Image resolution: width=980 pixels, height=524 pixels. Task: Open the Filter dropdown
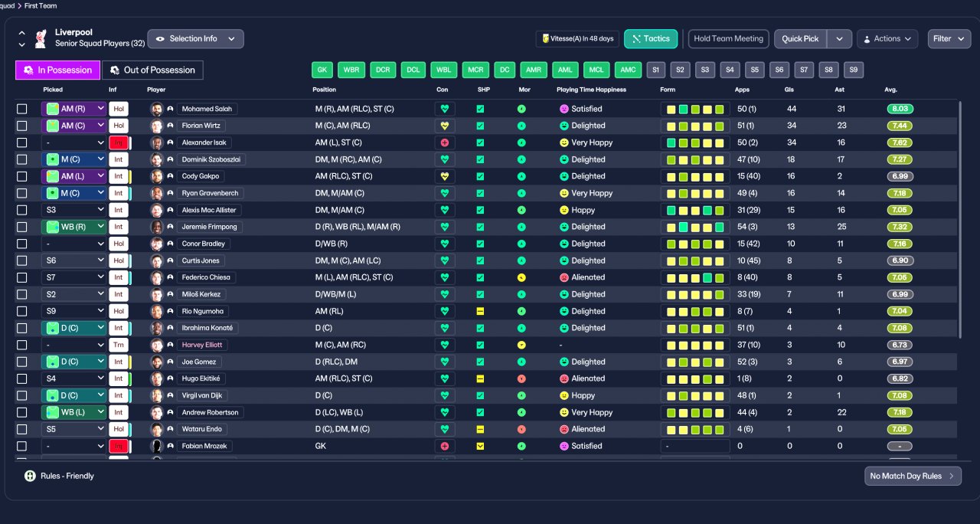[949, 38]
